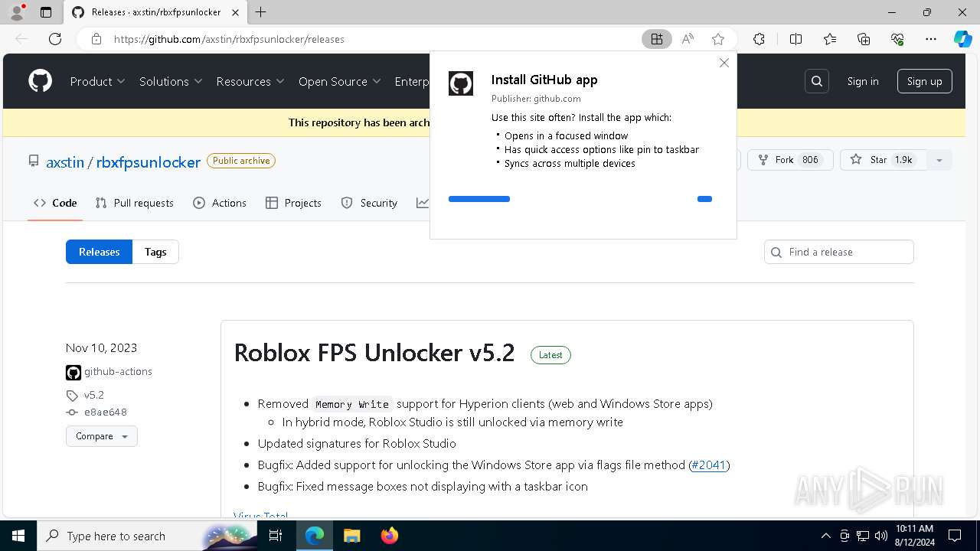This screenshot has height=551, width=980.
Task: Add this page to favorites star
Action: click(718, 39)
